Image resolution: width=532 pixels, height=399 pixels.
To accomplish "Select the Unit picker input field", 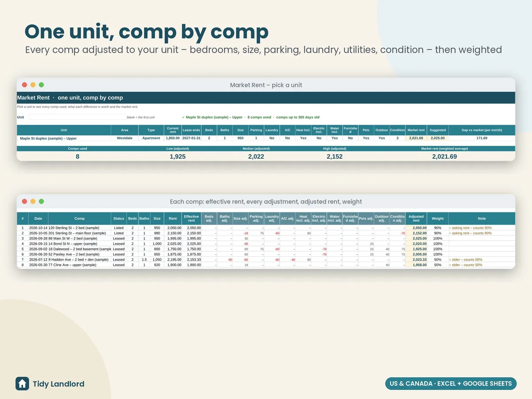I will click(77, 117).
